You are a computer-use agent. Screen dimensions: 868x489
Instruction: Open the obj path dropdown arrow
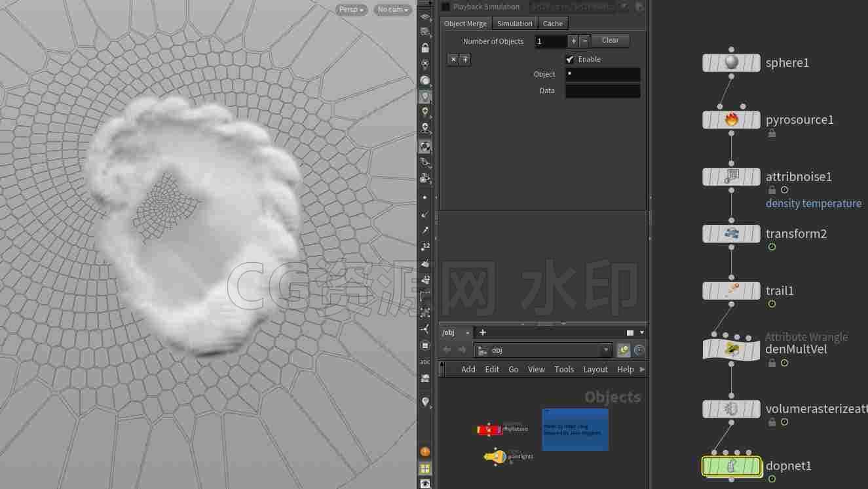[x=606, y=350]
